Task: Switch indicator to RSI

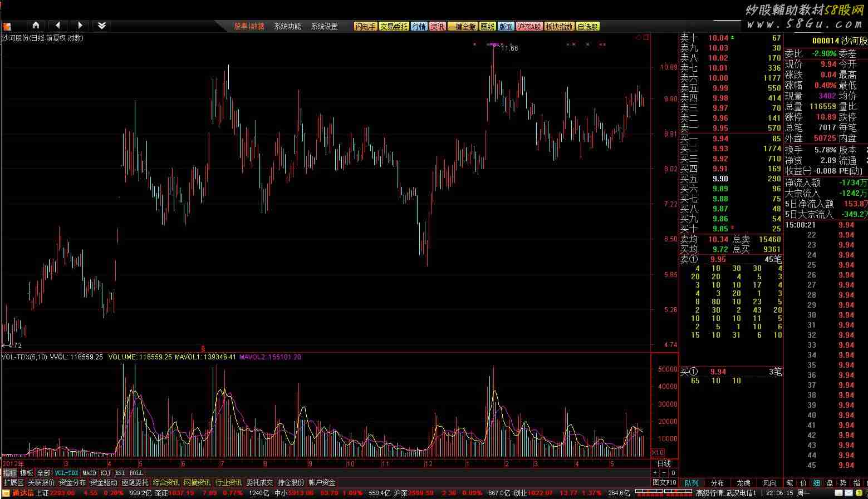Action: click(120, 473)
